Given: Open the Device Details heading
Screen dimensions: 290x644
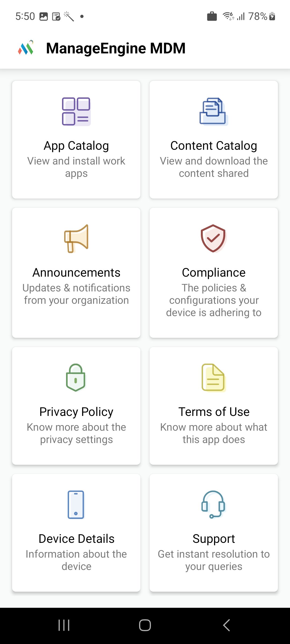Looking at the screenshot, I should (x=76, y=539).
